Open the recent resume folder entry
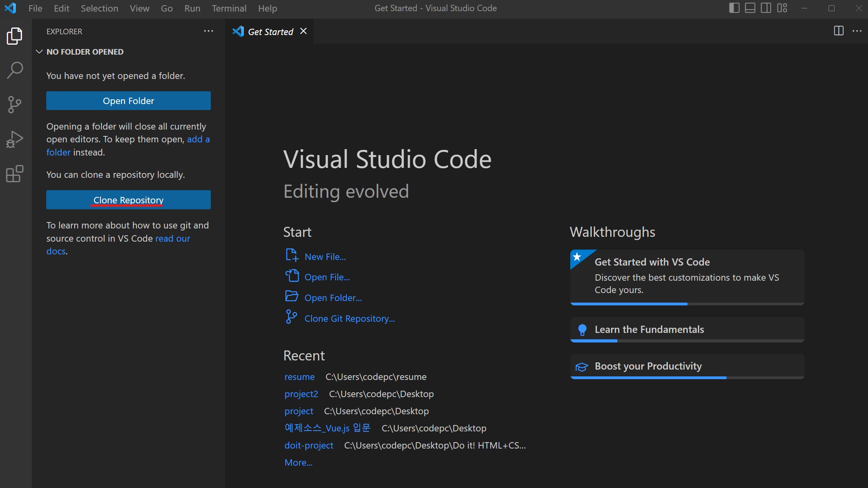 point(299,377)
